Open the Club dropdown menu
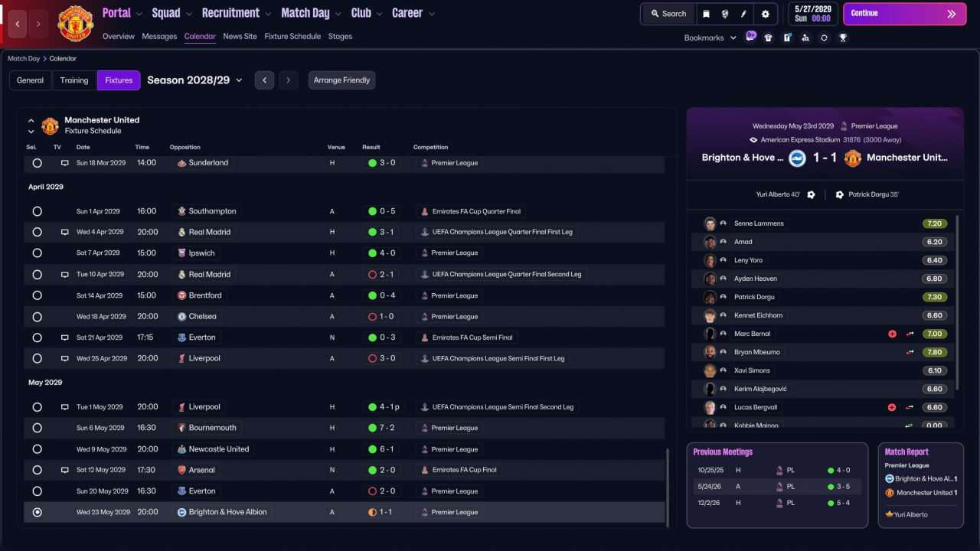980x551 pixels. (x=367, y=13)
